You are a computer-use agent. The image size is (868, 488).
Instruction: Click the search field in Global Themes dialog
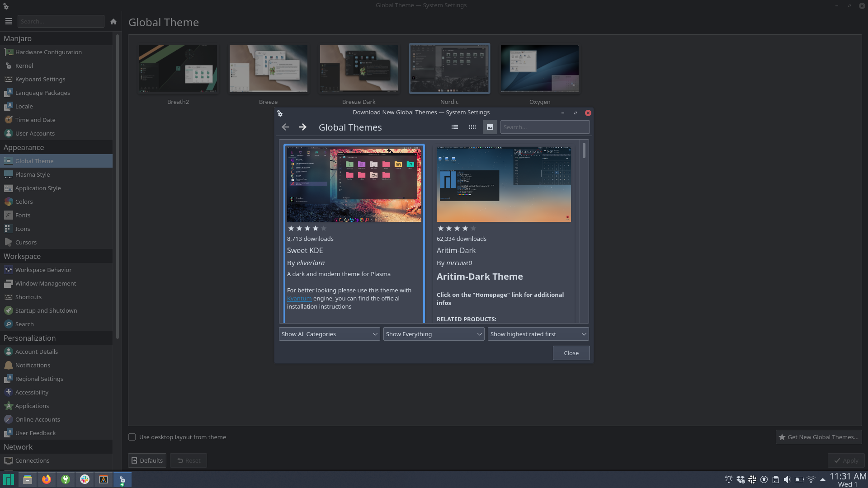tap(545, 127)
